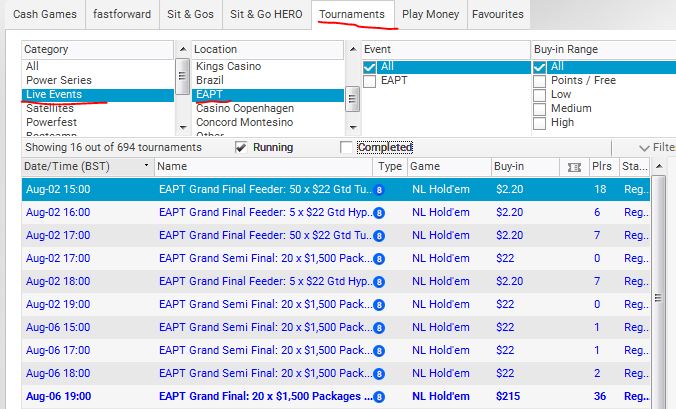Click 8-max icon in Aug-06 18:00 row
Viewport: 676px width, 409px height.
click(x=379, y=374)
